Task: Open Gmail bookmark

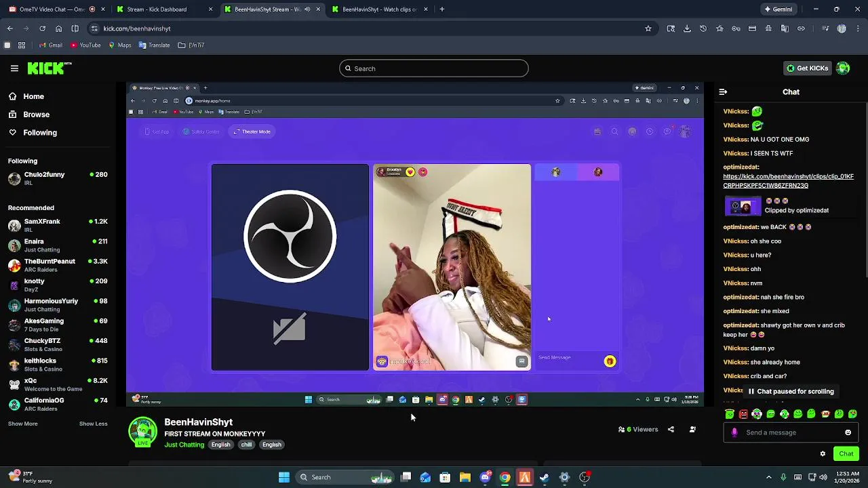Action: (x=51, y=45)
